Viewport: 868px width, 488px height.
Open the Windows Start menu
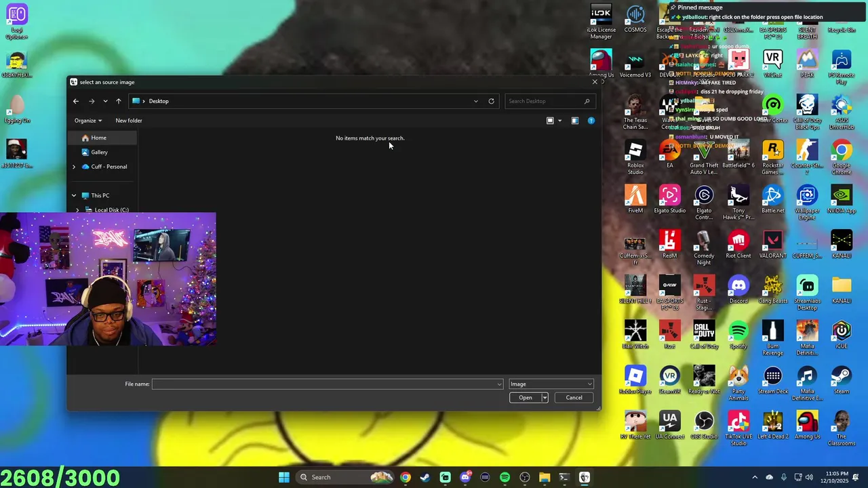point(284,477)
